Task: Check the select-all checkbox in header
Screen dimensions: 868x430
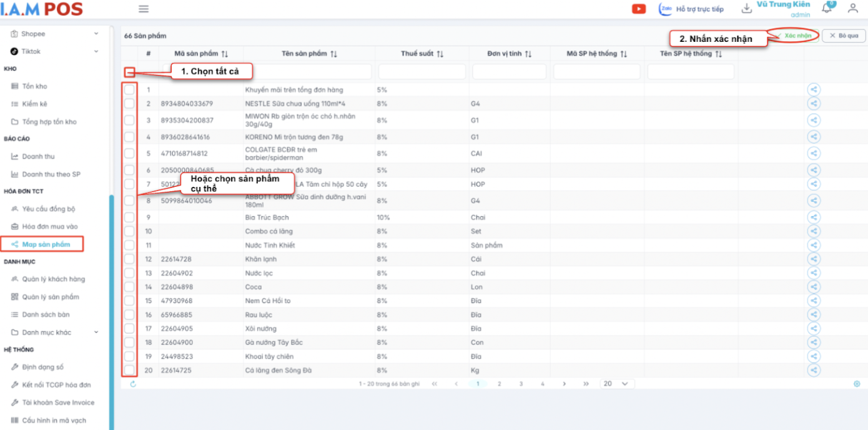Action: tap(129, 72)
